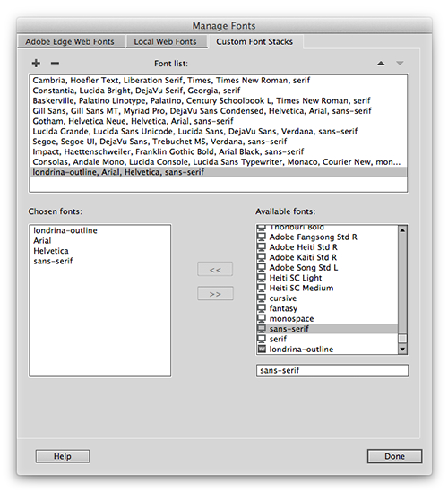Click the << button to add font
The height and width of the screenshot is (492, 448).
(x=215, y=270)
